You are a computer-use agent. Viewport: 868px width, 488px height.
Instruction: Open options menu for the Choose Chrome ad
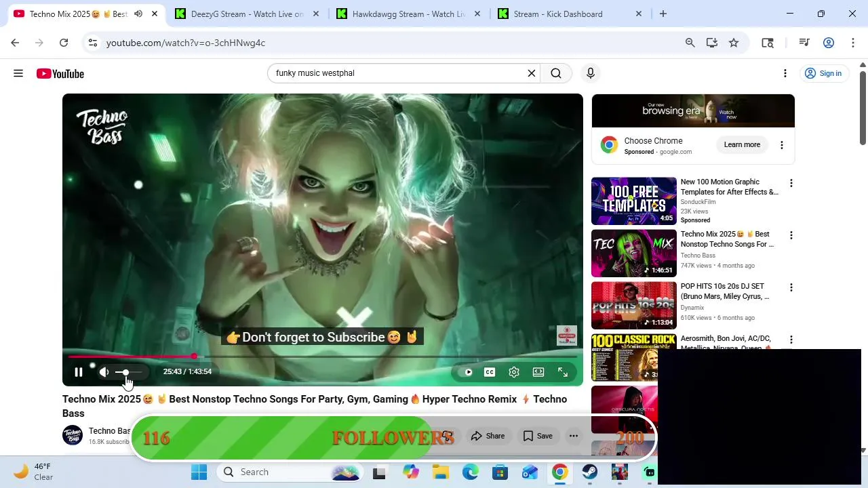(x=782, y=145)
